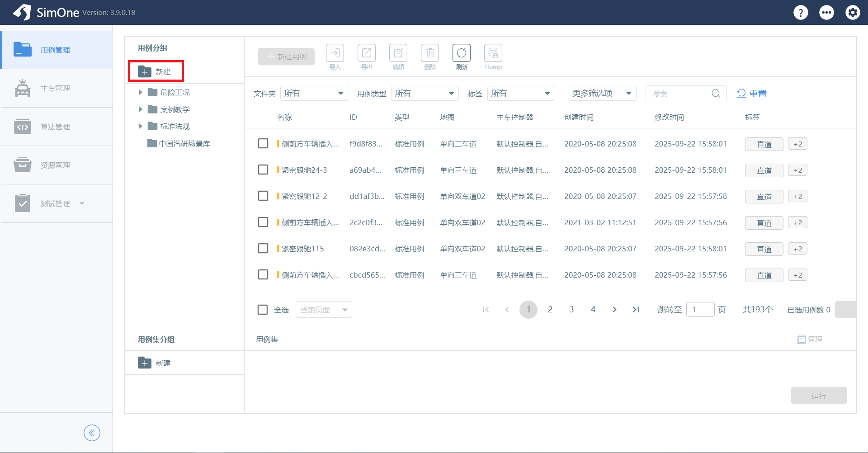Viewport: 868px width, 453px height.
Task: Check the box for row f9d8f83
Action: click(263, 143)
